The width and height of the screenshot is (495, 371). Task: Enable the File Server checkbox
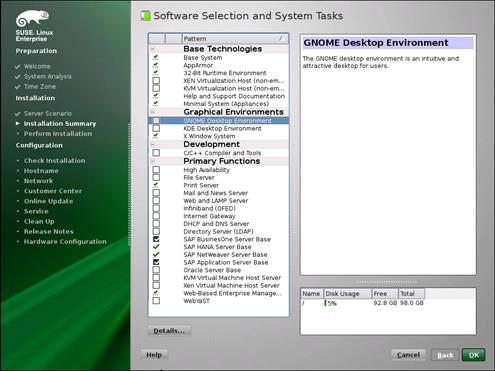[x=156, y=177]
